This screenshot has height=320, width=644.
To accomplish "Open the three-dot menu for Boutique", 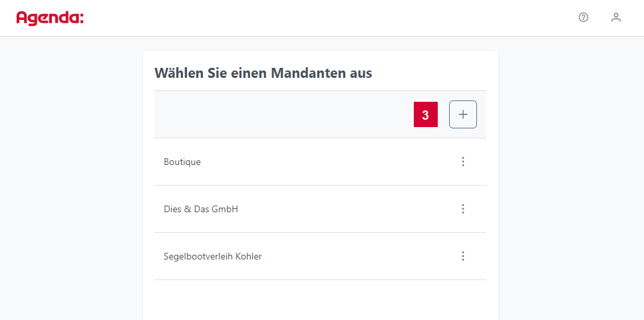I will [x=463, y=162].
